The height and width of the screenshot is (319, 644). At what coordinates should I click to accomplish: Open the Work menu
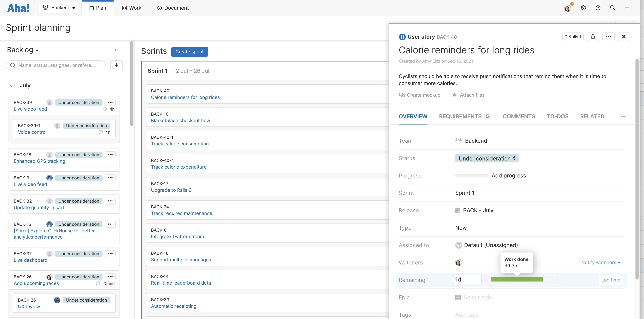[x=132, y=8]
